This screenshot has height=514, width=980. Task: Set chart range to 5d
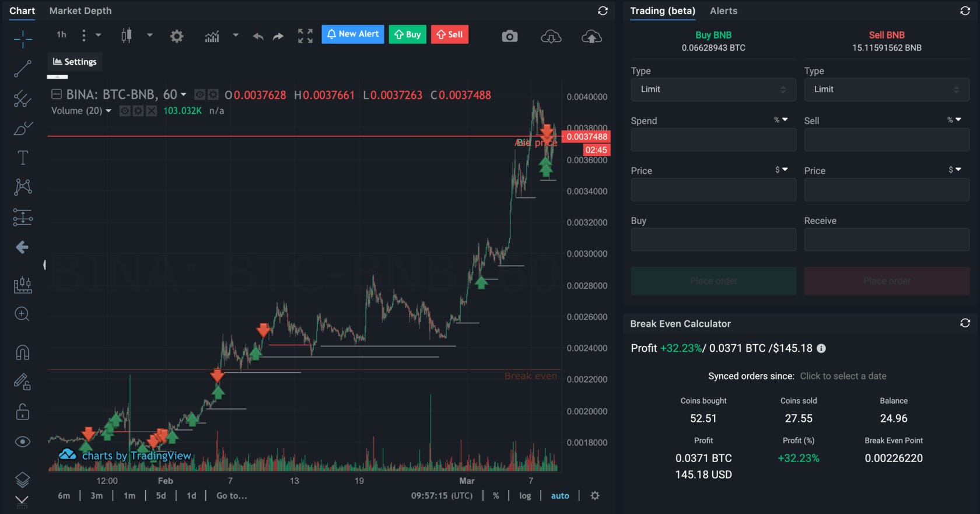[x=161, y=495]
